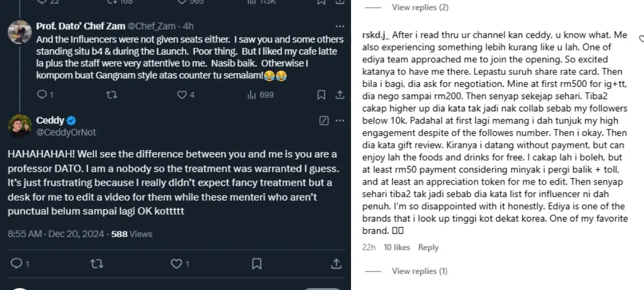Share Ceddy's tweet
Viewport: 644px width, 290px height.
pos(336,264)
